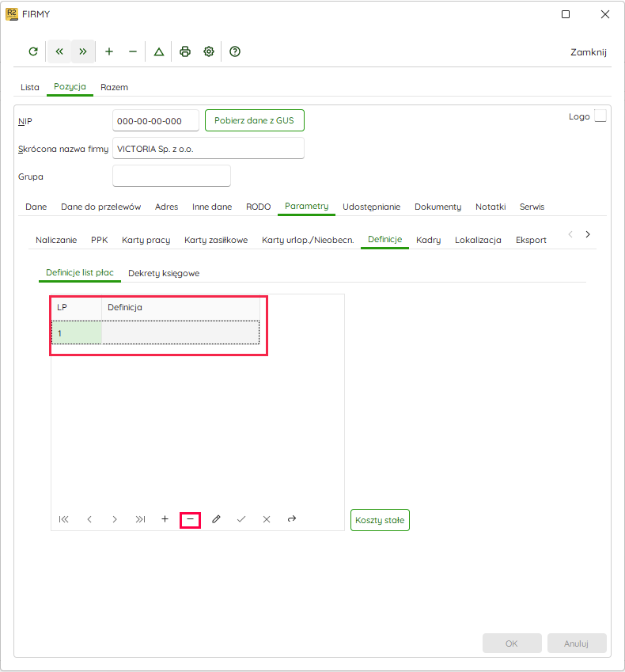Open the Dokumenty tab

pyautogui.click(x=437, y=207)
